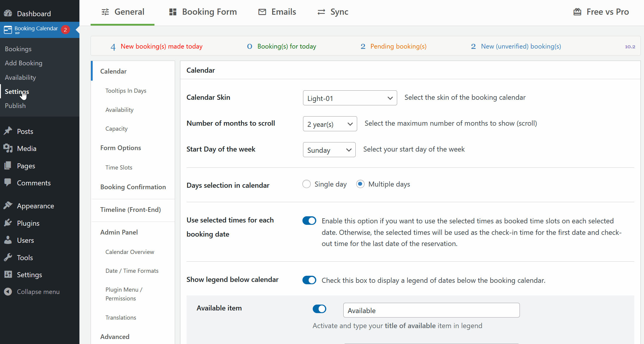Toggle Show legend below calendar switch
644x344 pixels.
click(309, 280)
